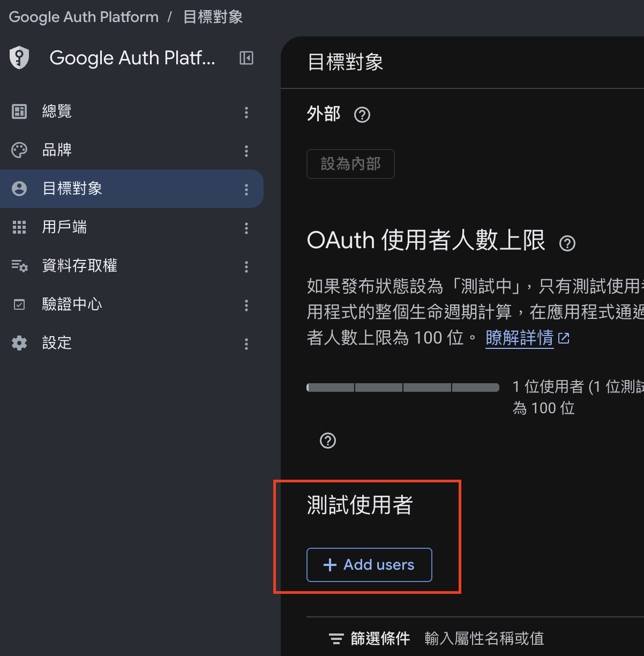Open help icon next to 外部

point(362,115)
